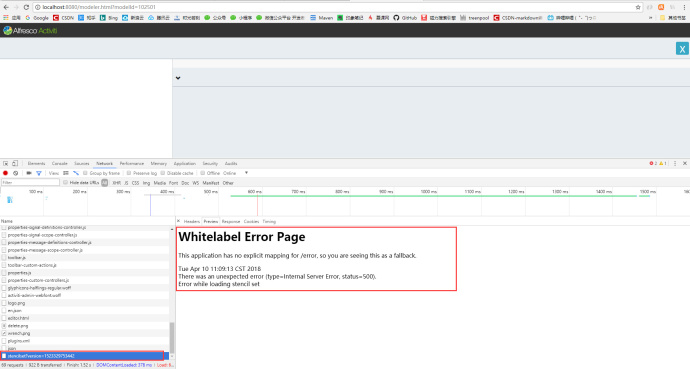Open the treenpool bookmark
Image resolution: width=690 pixels, height=369 pixels.
[x=475, y=18]
